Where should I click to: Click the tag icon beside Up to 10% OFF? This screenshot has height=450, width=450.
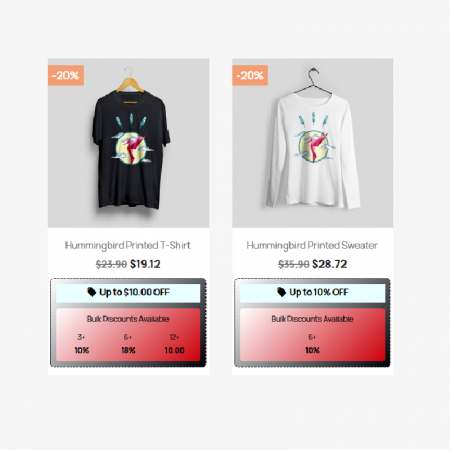coord(281,292)
